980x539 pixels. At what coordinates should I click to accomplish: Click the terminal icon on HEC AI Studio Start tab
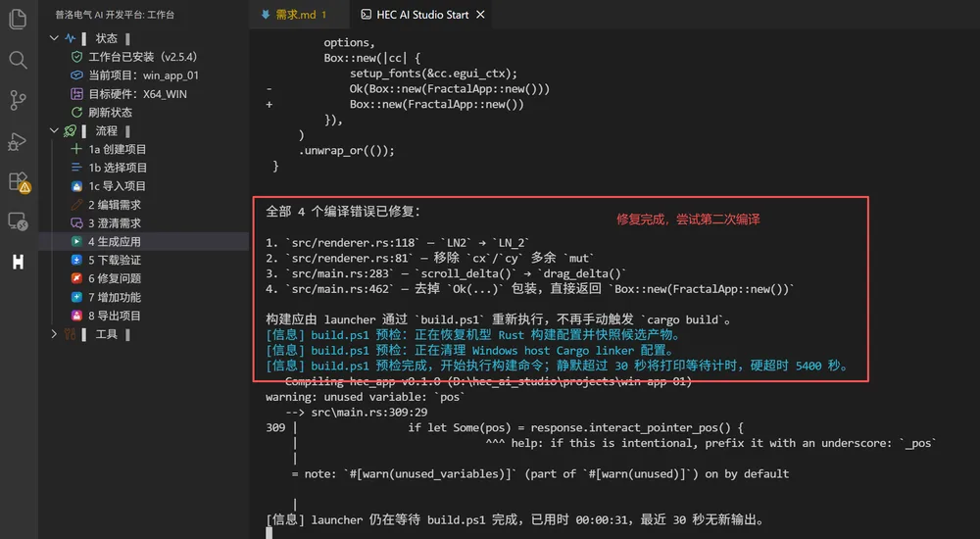point(367,15)
